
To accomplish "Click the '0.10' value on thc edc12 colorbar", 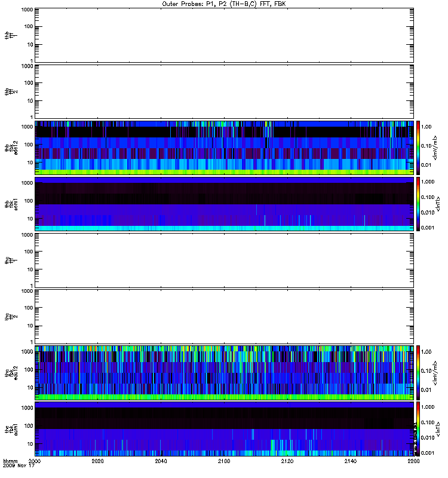I will pyautogui.click(x=426, y=371).
